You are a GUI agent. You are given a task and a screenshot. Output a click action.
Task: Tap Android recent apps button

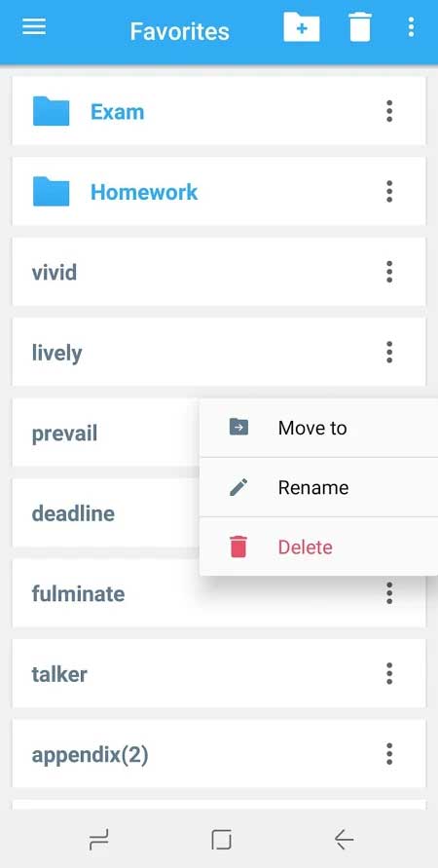pos(98,840)
